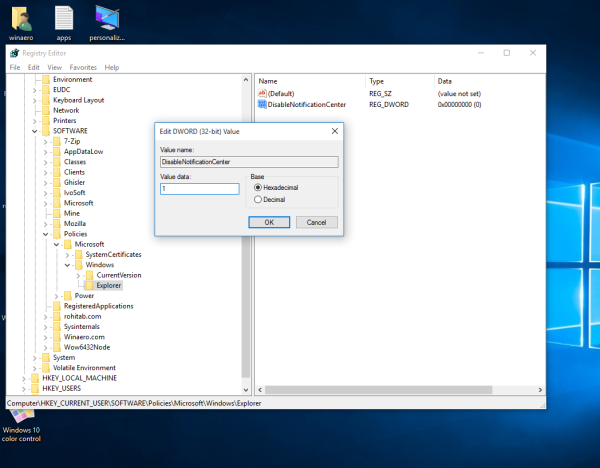Image resolution: width=600 pixels, height=468 pixels.
Task: Select the System tree key
Action: [x=64, y=357]
